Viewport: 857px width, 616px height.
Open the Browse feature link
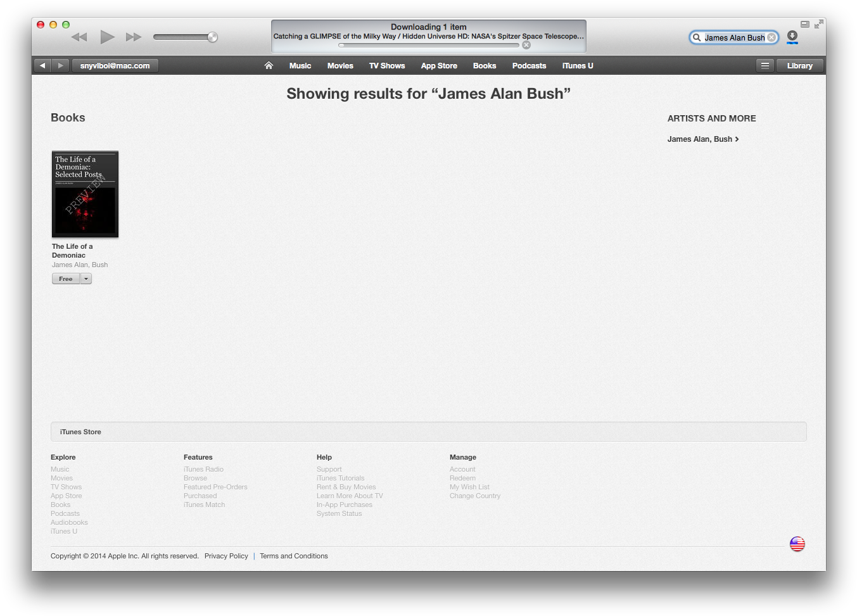pos(195,478)
